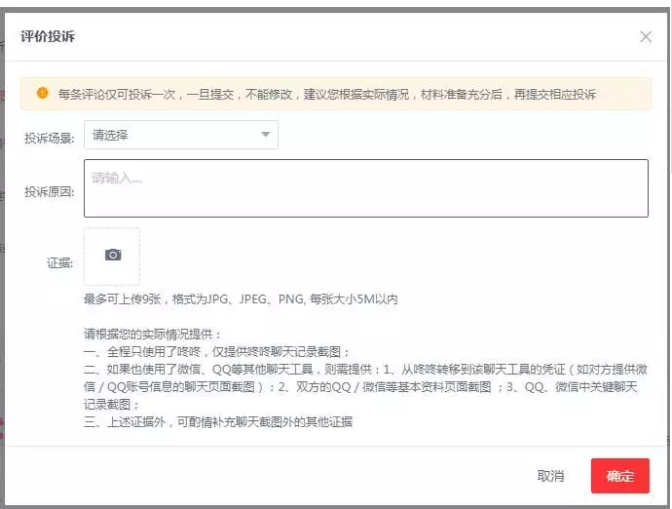Click the upload hint 最多可上传9张
Image resolution: width=672 pixels, height=509 pixels.
point(240,299)
